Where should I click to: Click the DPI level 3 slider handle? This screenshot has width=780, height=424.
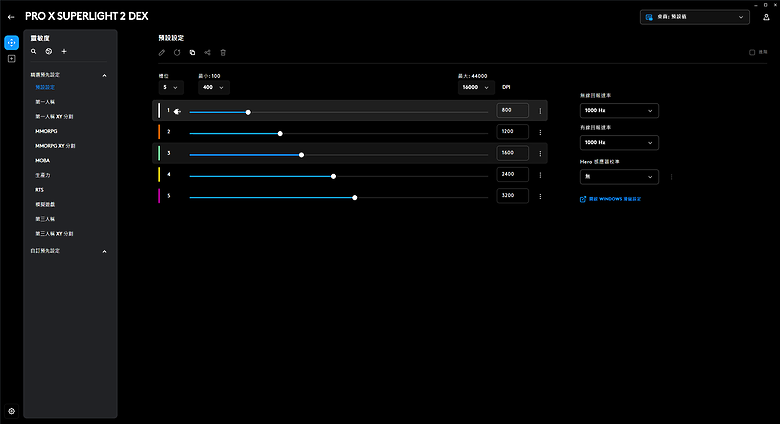pyautogui.click(x=301, y=155)
